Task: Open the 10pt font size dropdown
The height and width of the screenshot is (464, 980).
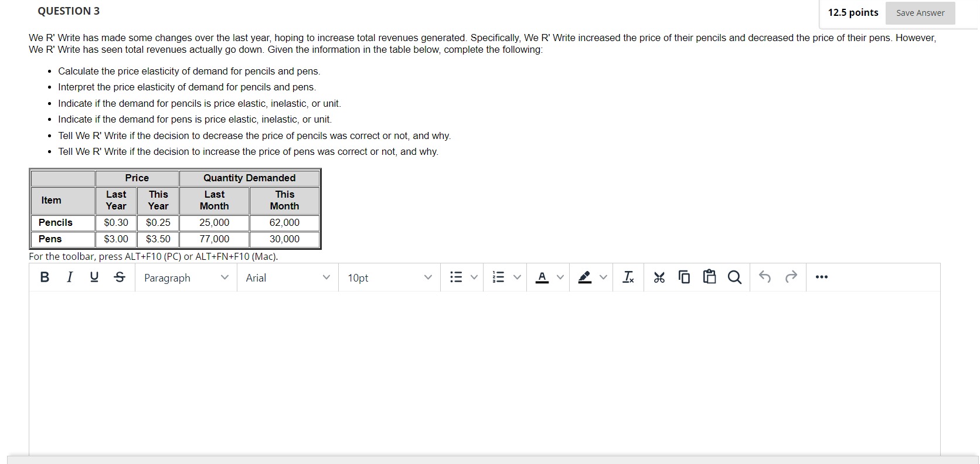Action: coord(389,277)
